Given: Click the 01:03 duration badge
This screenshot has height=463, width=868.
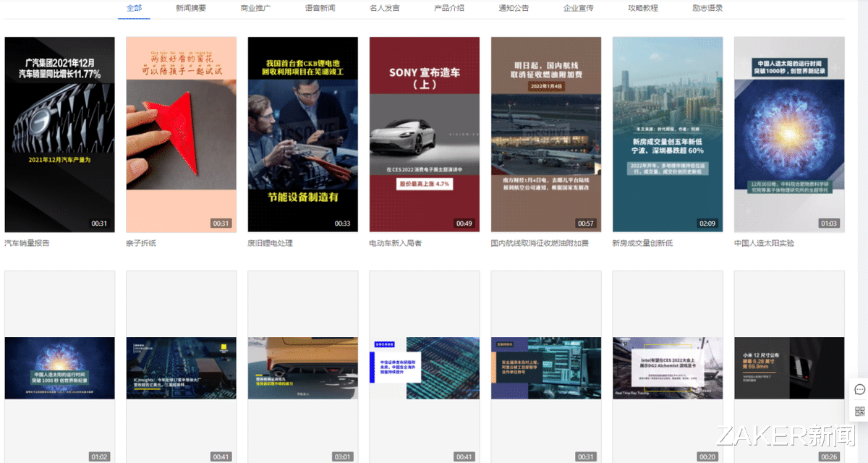Looking at the screenshot, I should pos(828,224).
